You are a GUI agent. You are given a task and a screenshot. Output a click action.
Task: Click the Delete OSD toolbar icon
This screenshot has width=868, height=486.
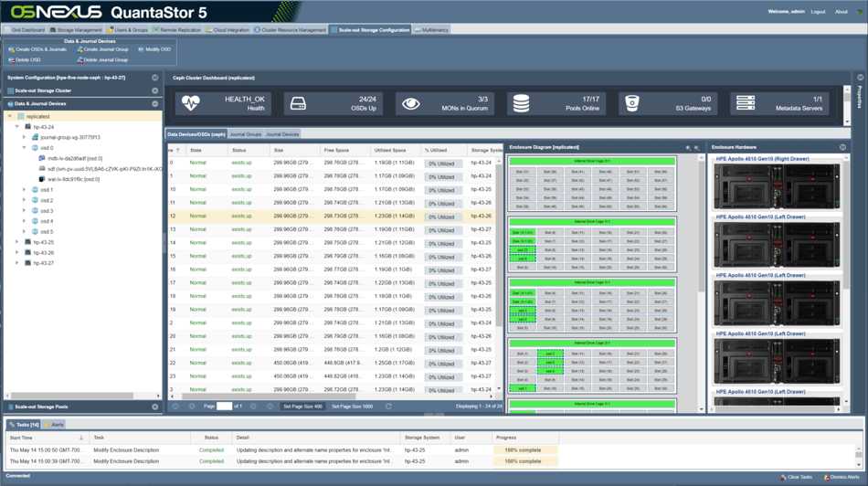(x=12, y=59)
